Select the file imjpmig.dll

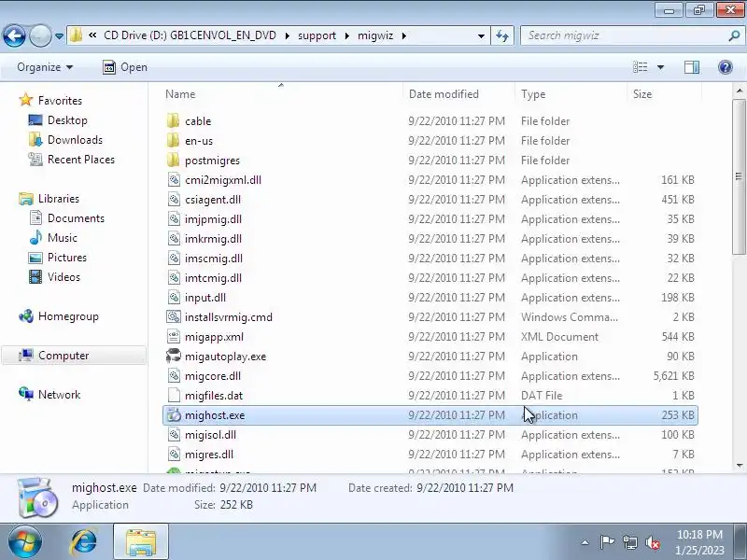point(214,219)
